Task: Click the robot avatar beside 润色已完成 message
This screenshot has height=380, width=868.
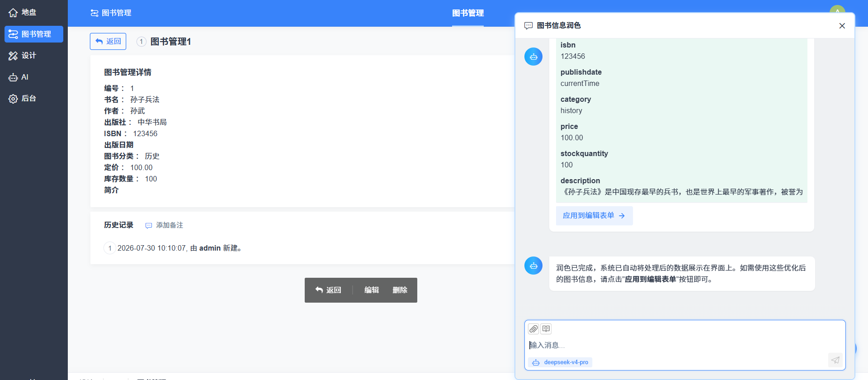Action: [533, 266]
